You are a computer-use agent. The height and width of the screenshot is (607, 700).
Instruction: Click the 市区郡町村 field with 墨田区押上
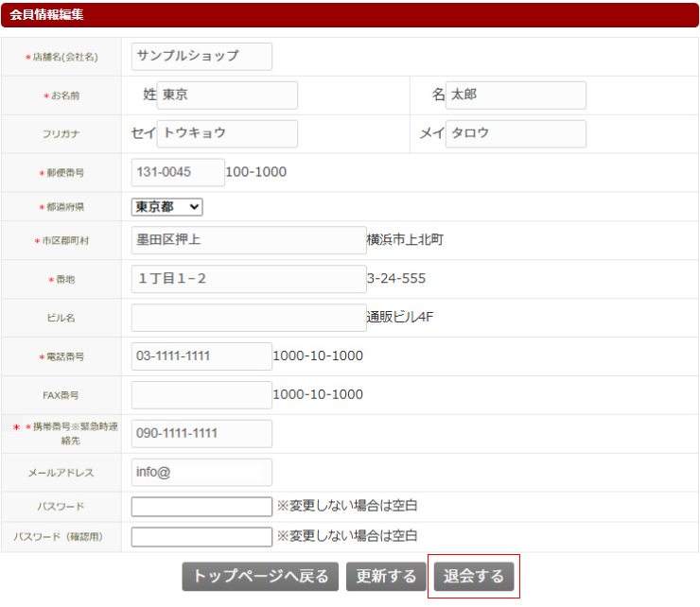[x=249, y=240]
